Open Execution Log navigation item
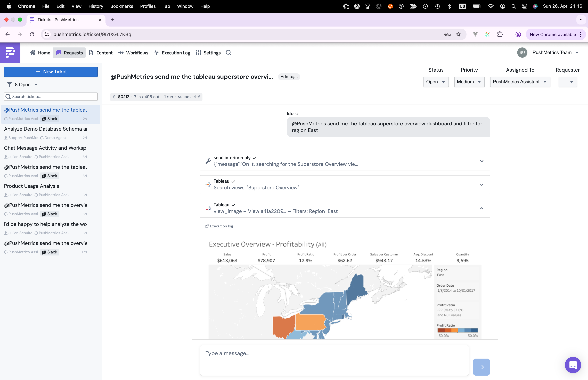This screenshot has height=380, width=588. click(x=172, y=53)
